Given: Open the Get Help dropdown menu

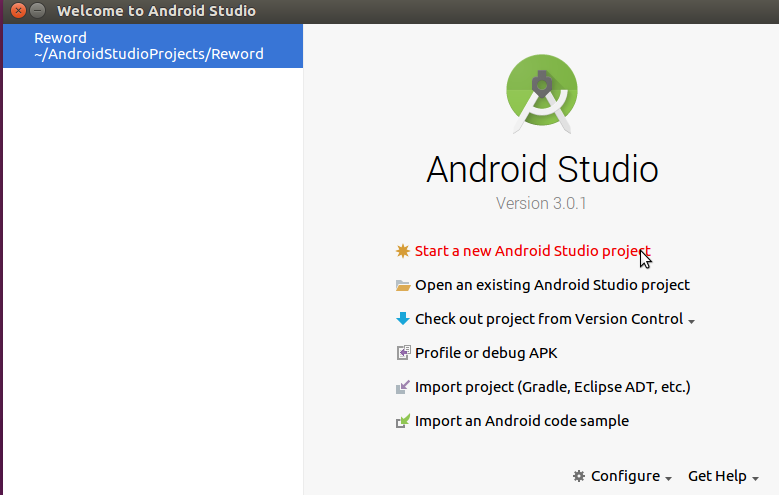Looking at the screenshot, I should click(723, 476).
